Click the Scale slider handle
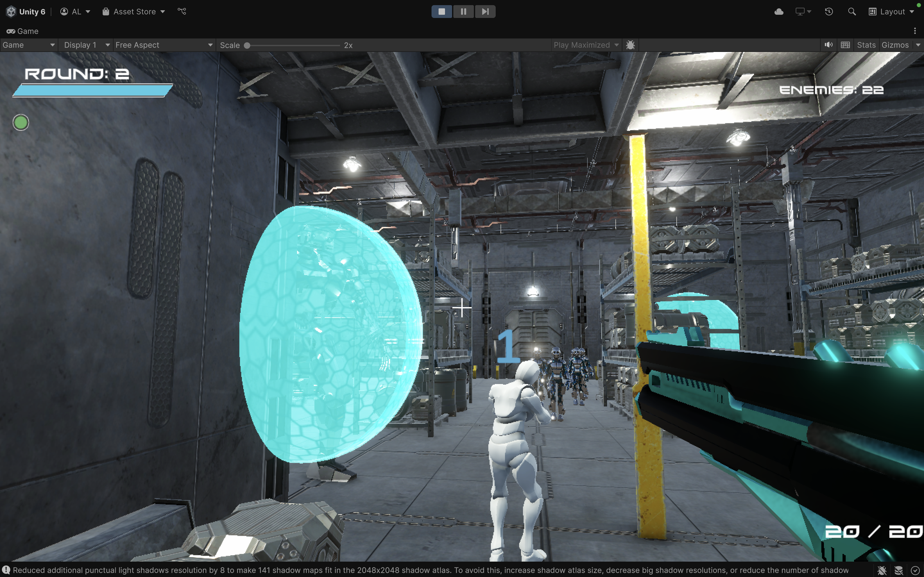The image size is (924, 577). click(247, 46)
